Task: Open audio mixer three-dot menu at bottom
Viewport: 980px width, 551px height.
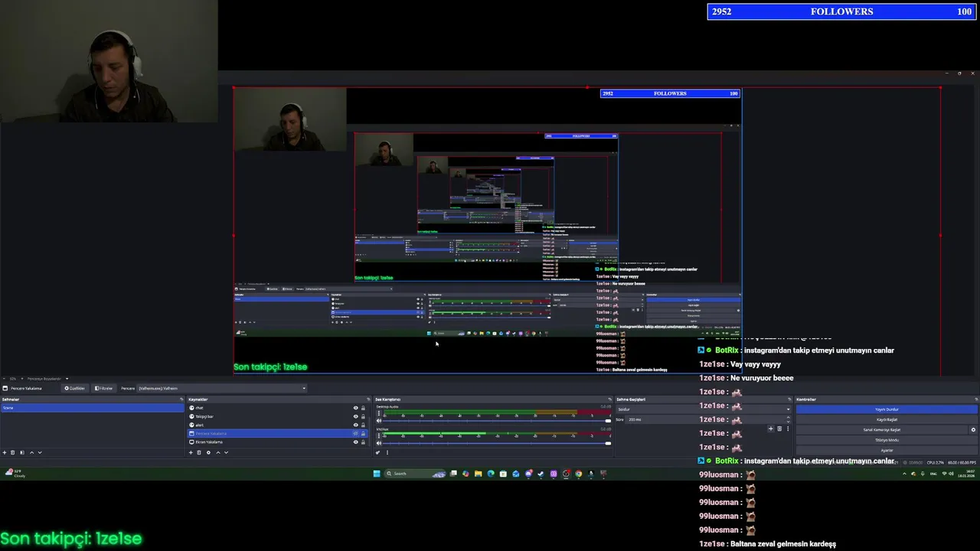Action: 387,452
